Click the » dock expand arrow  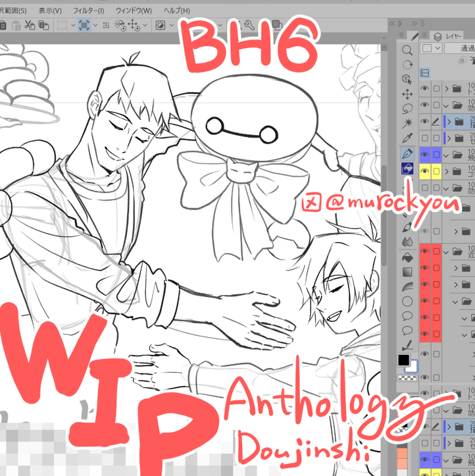tap(414, 24)
